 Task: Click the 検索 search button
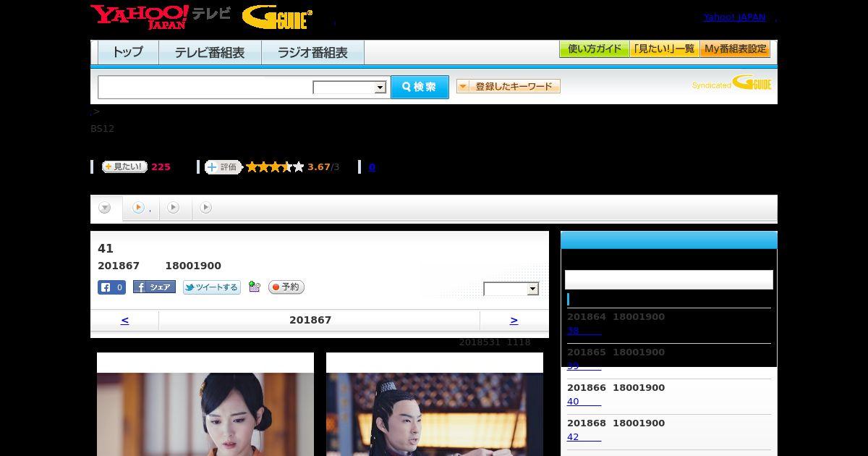pyautogui.click(x=420, y=87)
